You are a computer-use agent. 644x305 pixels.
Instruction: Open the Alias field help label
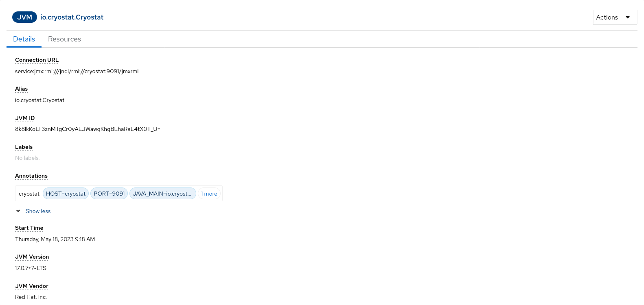click(x=21, y=89)
